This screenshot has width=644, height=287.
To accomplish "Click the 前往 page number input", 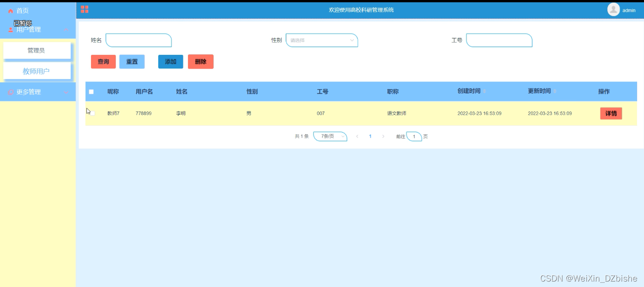I will point(414,136).
